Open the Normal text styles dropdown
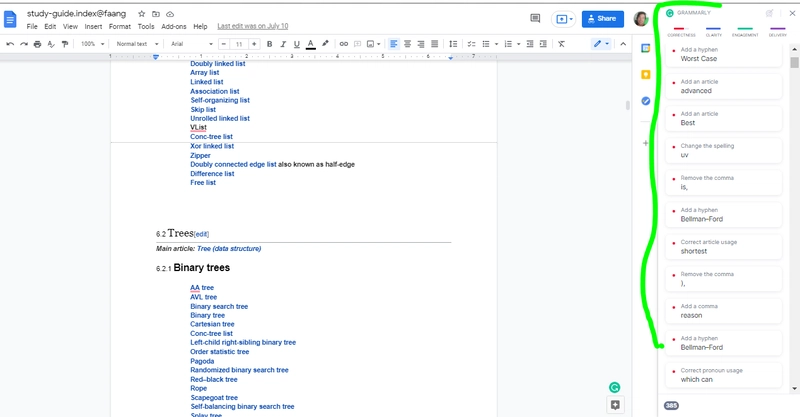This screenshot has height=417, width=800. click(137, 44)
